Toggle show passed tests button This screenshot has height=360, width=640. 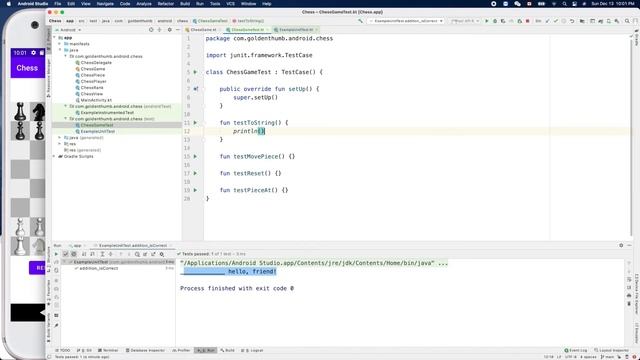[65, 254]
